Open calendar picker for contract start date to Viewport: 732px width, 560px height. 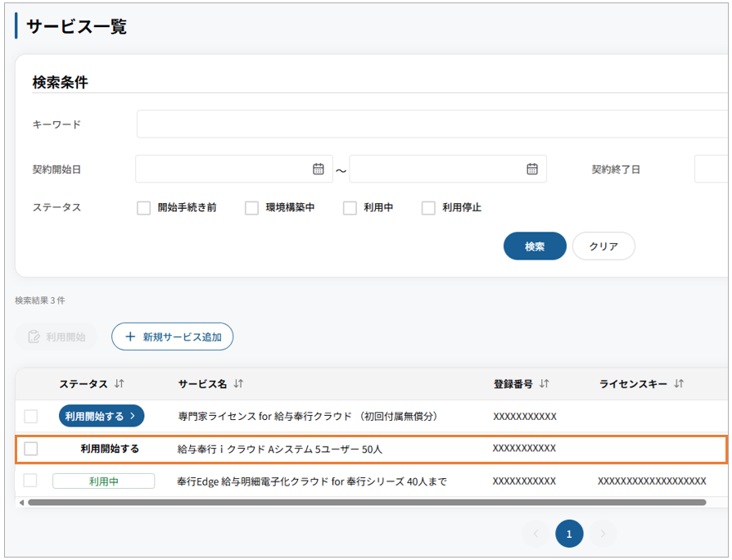532,169
